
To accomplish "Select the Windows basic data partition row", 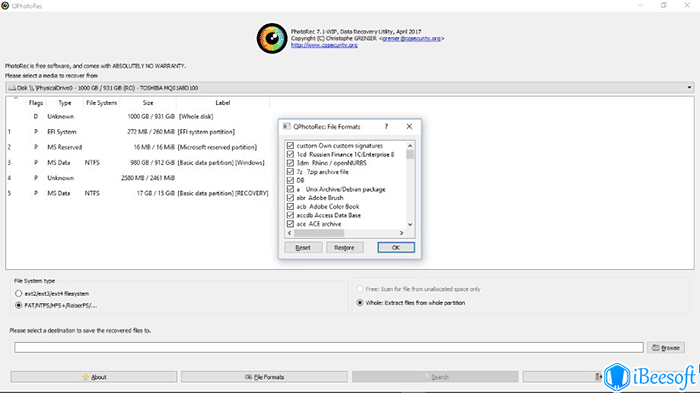I will [x=138, y=163].
